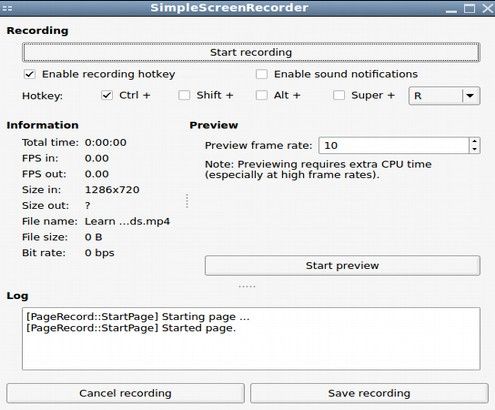Click the Start preview button
This screenshot has height=410, width=495.
[x=342, y=266]
